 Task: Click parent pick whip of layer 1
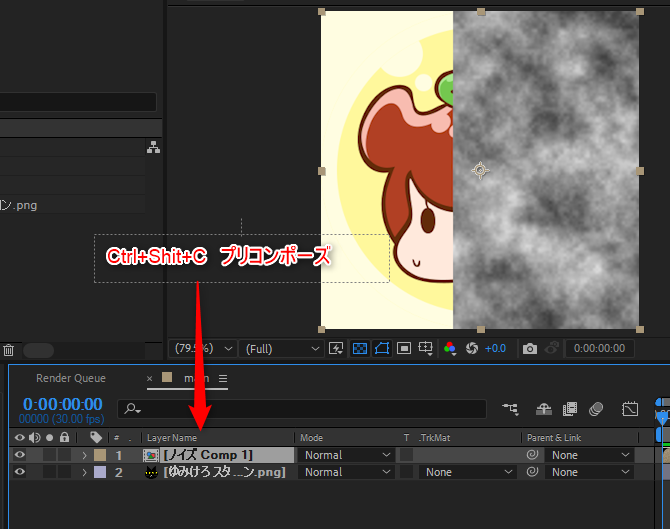[x=532, y=455]
